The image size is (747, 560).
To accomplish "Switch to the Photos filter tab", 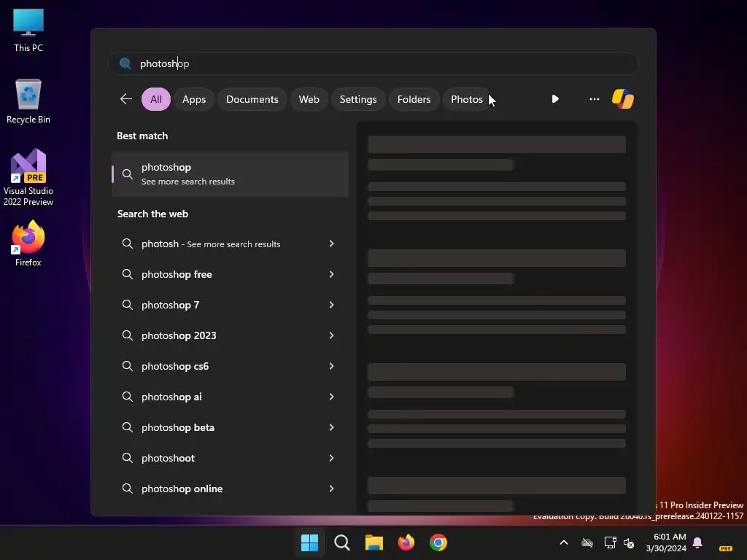I will (467, 99).
